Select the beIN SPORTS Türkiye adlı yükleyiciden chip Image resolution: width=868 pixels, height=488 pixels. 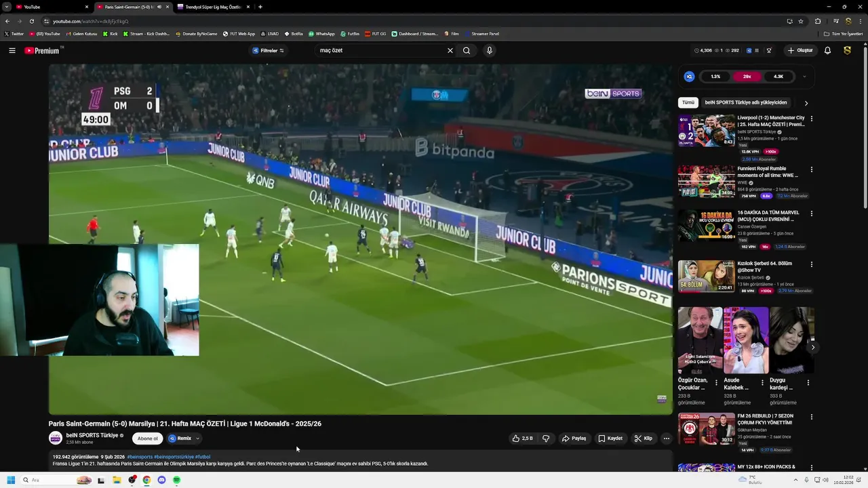point(746,102)
